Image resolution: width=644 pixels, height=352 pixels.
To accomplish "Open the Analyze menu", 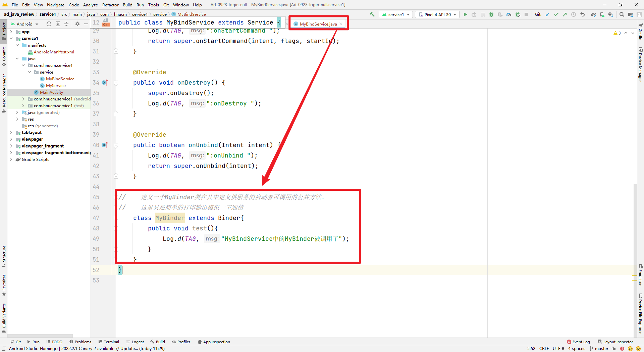I will pos(90,5).
